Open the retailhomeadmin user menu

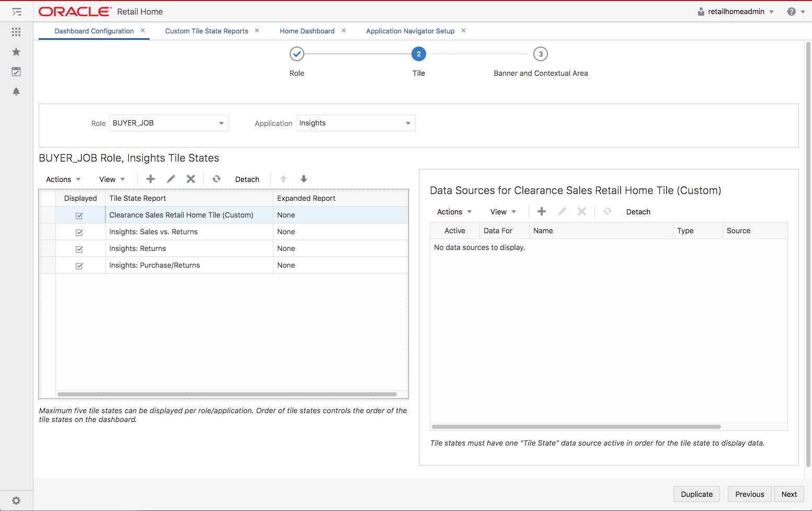click(736, 12)
